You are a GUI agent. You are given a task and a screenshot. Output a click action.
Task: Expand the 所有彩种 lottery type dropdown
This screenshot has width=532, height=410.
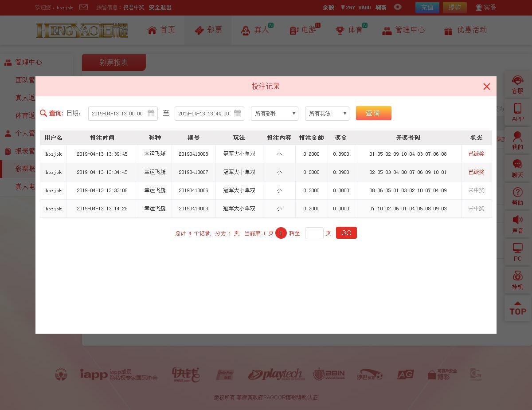[x=274, y=114]
